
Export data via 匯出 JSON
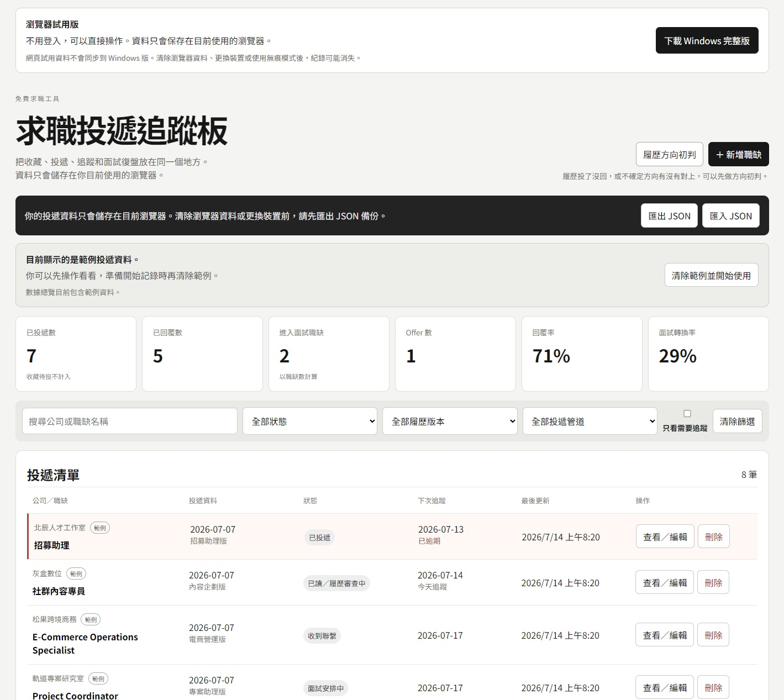tap(669, 216)
